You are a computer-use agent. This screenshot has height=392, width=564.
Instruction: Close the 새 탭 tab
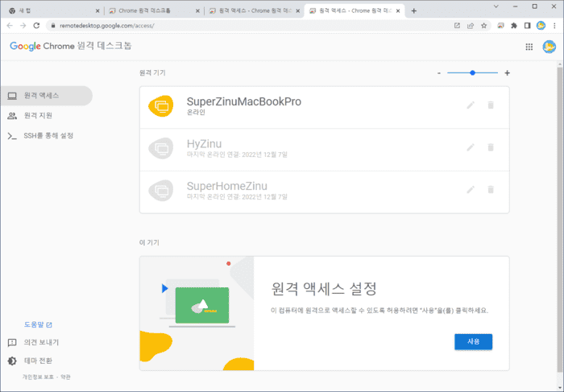[x=97, y=10]
